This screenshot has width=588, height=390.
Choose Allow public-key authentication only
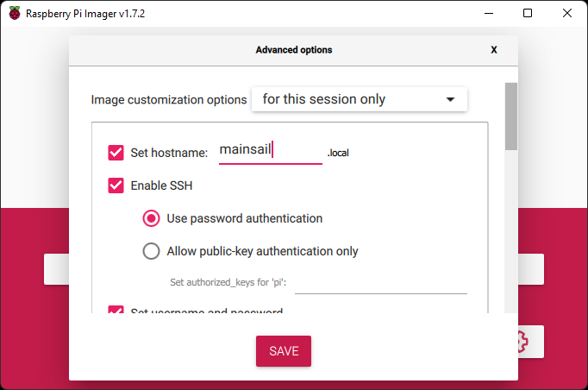(x=151, y=251)
